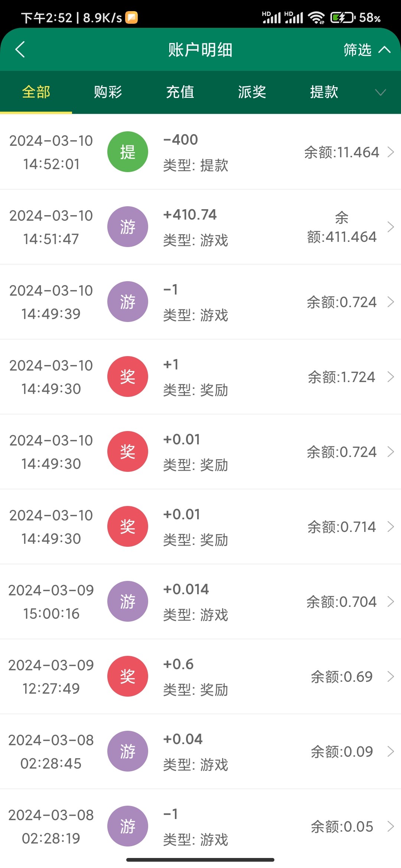Tap purple 游 icon for +0.04 entry
The height and width of the screenshot is (868, 401).
click(127, 751)
